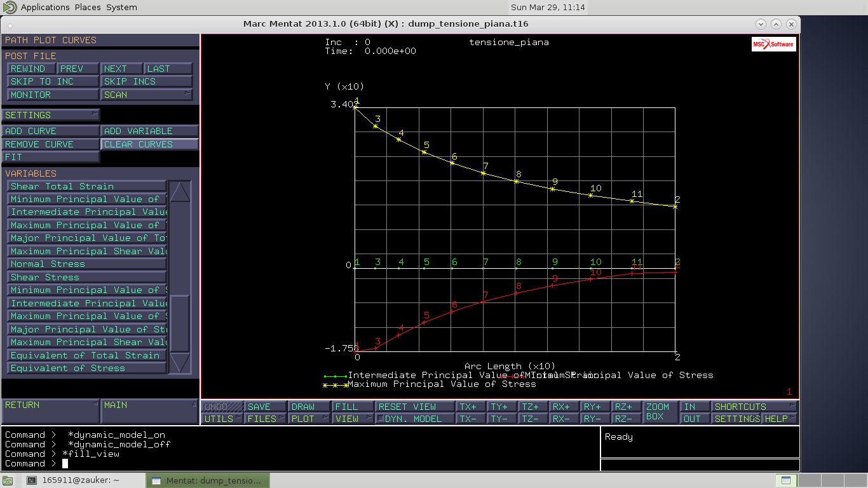Click the SAVE button
This screenshot has width=868, height=488.
[x=266, y=407]
